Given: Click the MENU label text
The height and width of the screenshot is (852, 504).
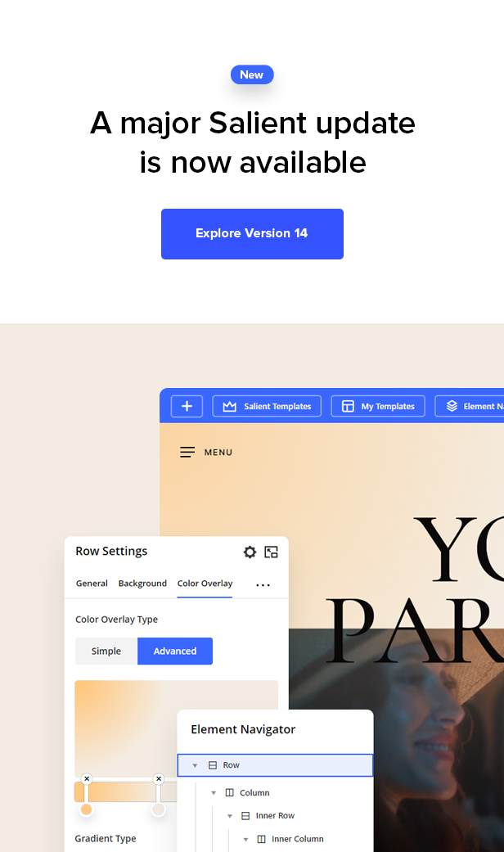Looking at the screenshot, I should (218, 452).
